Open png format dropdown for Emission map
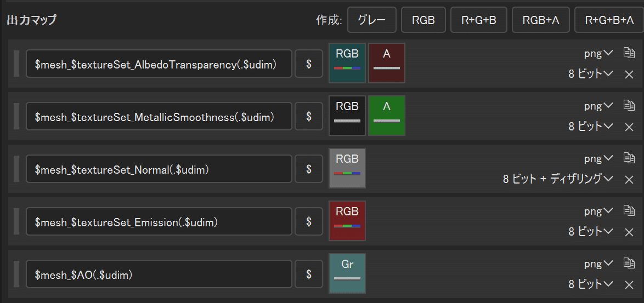The width and height of the screenshot is (644, 303). [598, 210]
